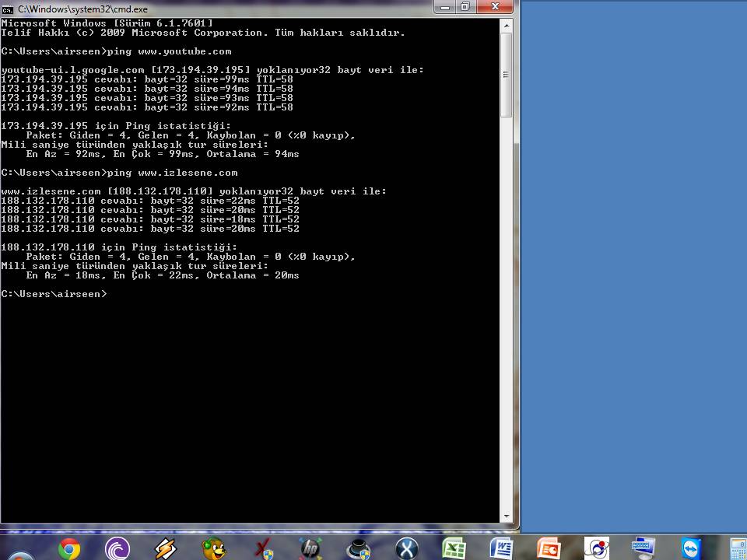This screenshot has height=560, width=747.
Task: Close the cmd.exe window
Action: coord(495,7)
